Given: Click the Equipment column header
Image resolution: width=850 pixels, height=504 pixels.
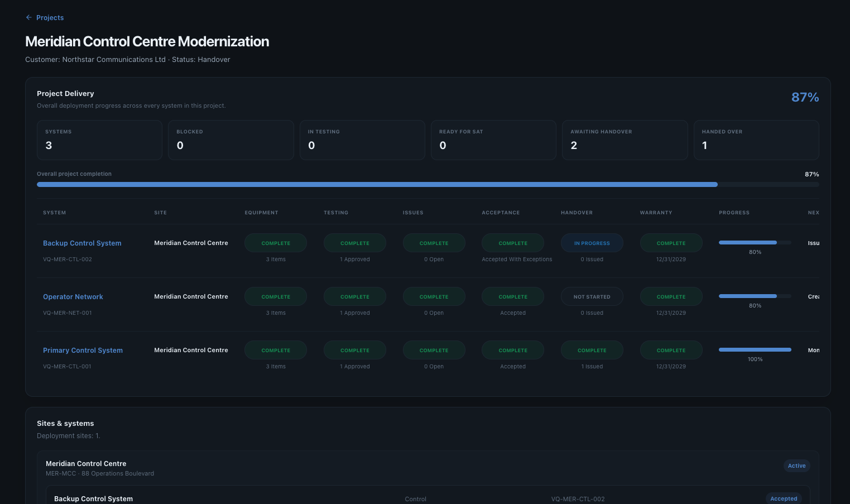Looking at the screenshot, I should pyautogui.click(x=261, y=213).
